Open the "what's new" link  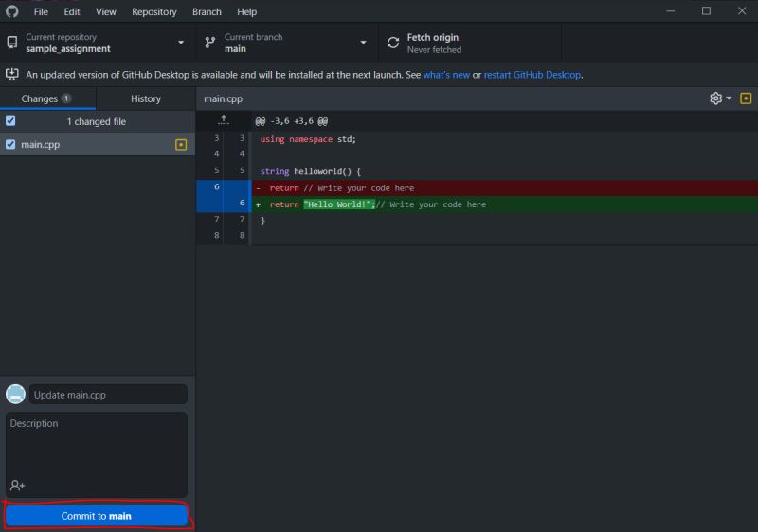coord(446,75)
